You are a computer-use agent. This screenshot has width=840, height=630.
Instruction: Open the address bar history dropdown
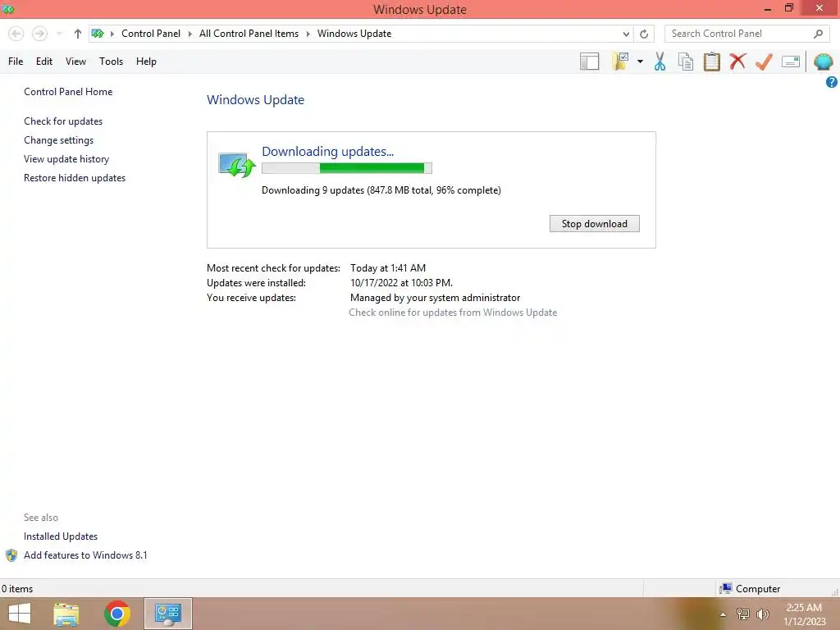626,34
